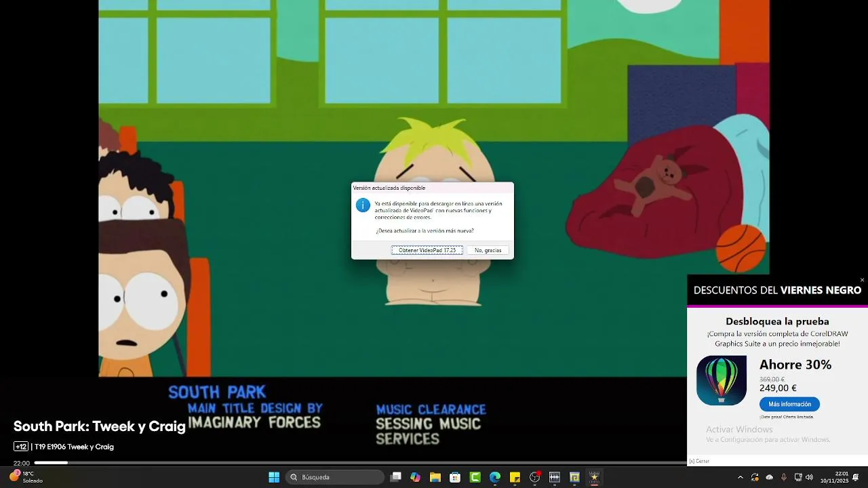This screenshot has height=488, width=868.
Task: Open OneDrive cloud tray icon
Action: point(769,477)
